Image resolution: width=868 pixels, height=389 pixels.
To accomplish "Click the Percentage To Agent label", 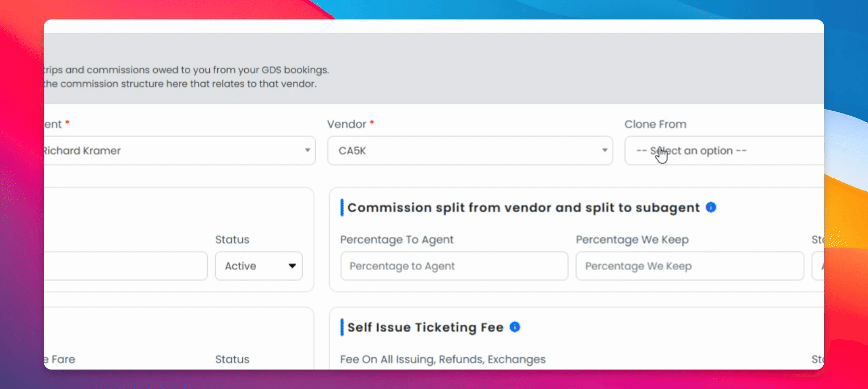I will [397, 240].
